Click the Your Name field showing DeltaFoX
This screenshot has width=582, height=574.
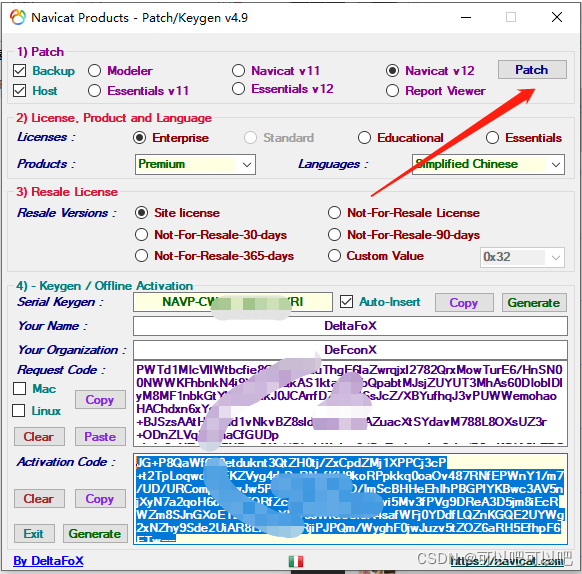coord(350,326)
